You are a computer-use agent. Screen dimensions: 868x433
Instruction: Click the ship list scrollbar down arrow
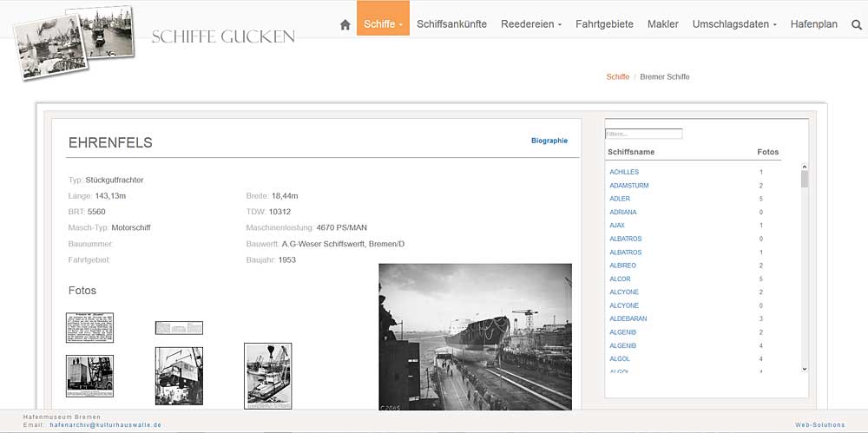[805, 369]
